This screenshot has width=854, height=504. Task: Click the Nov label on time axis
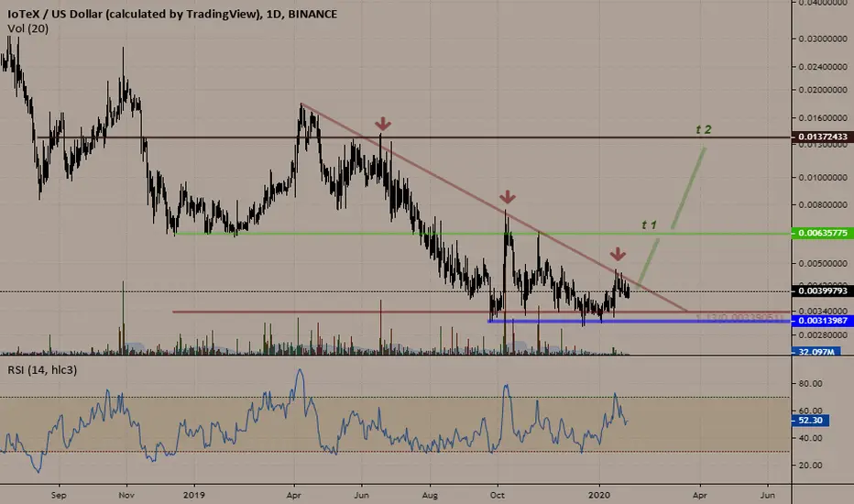coord(126,495)
